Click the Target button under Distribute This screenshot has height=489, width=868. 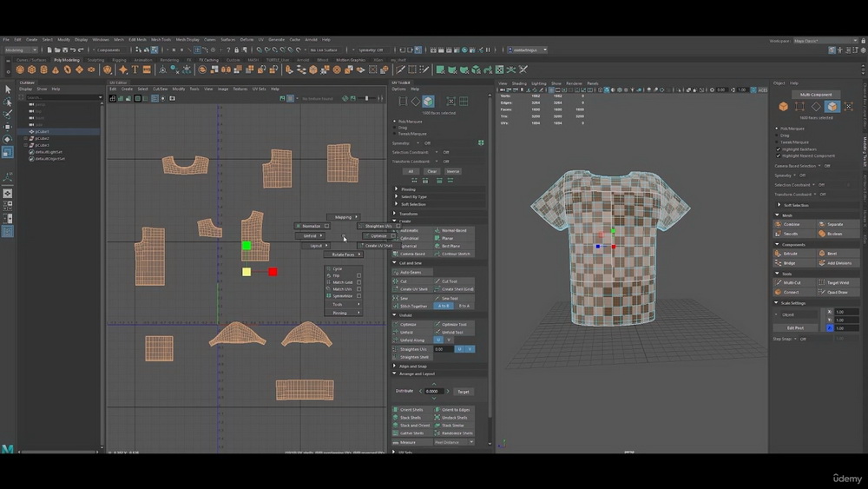pyautogui.click(x=464, y=392)
